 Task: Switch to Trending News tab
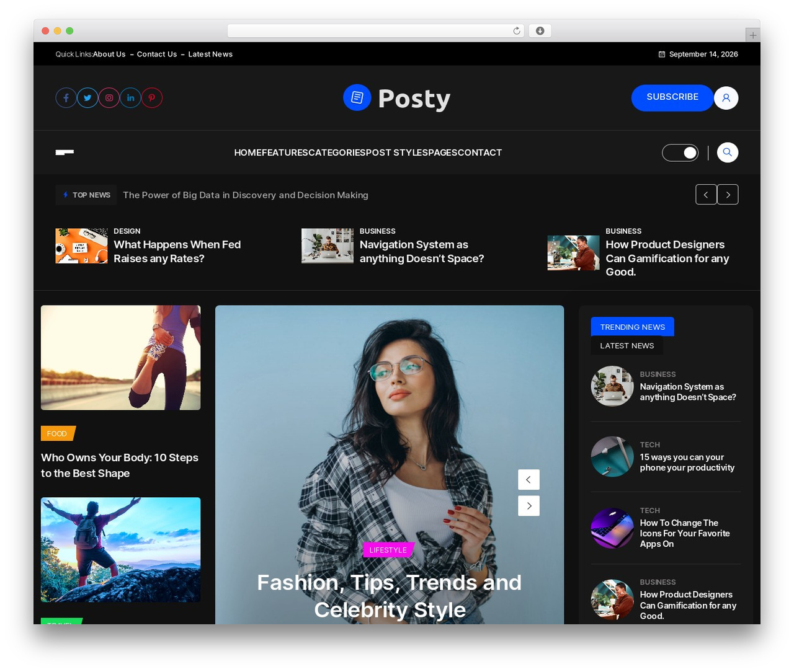click(x=633, y=327)
